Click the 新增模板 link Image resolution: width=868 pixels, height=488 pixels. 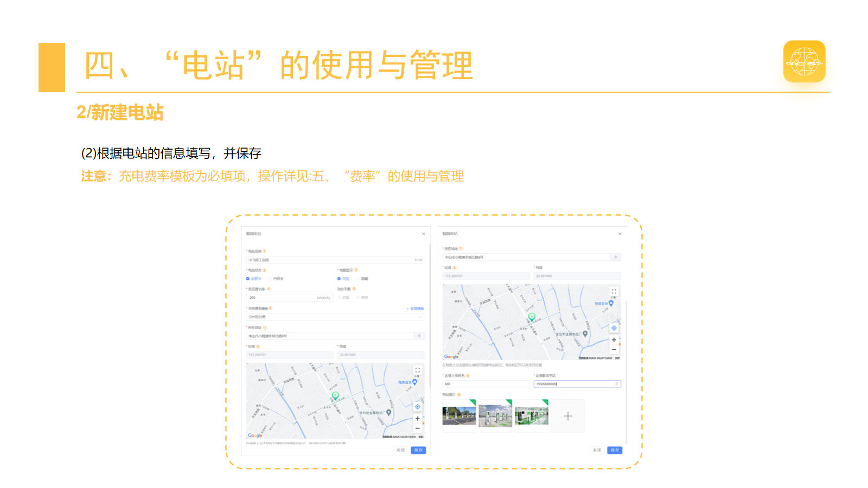[x=416, y=309]
